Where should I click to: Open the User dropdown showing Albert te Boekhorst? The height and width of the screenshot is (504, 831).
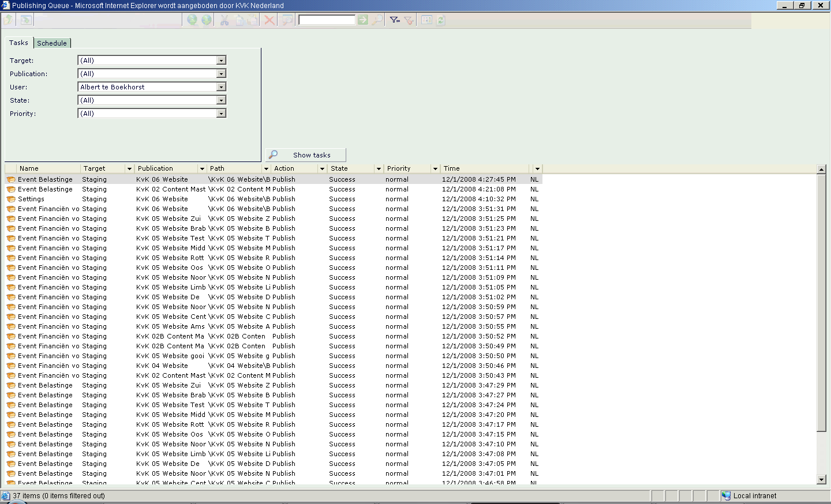pyautogui.click(x=221, y=87)
